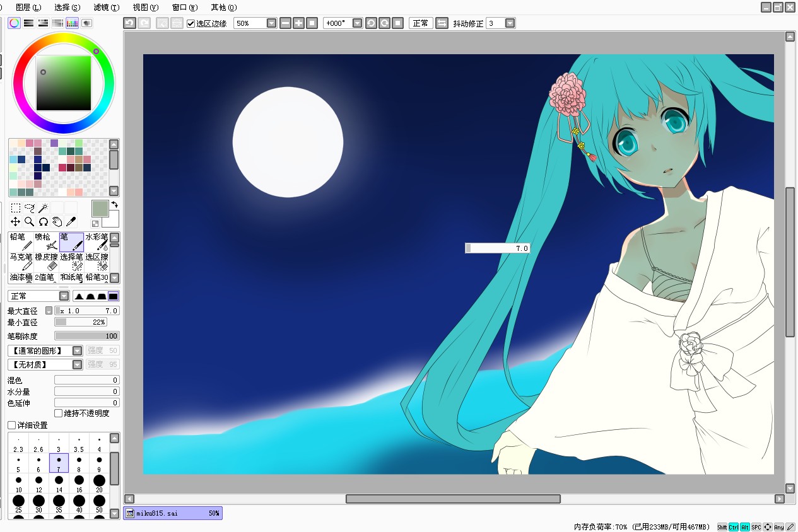798x532 pixels.
Task: Select the rectangular selection tool
Action: tap(16, 207)
